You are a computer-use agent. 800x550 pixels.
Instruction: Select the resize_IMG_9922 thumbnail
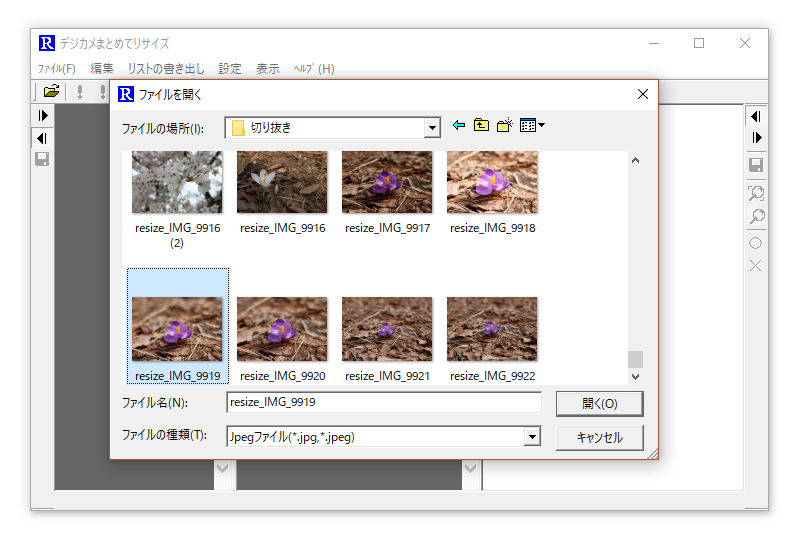click(492, 329)
